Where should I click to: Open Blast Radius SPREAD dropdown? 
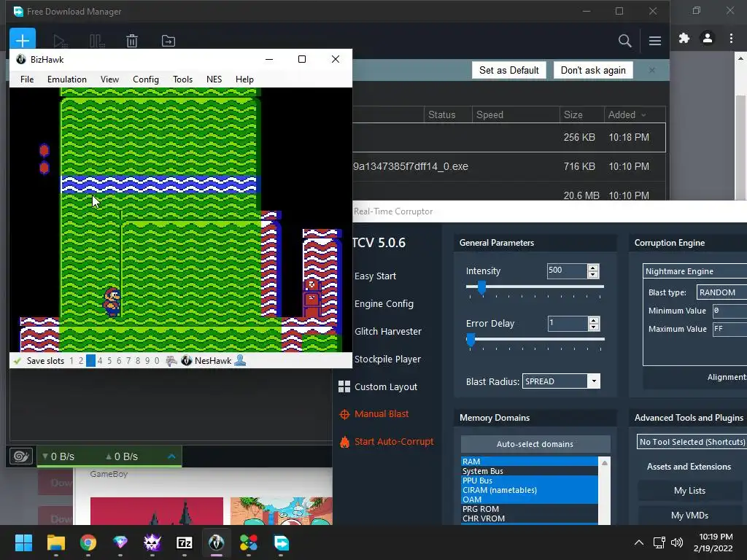[x=594, y=381]
